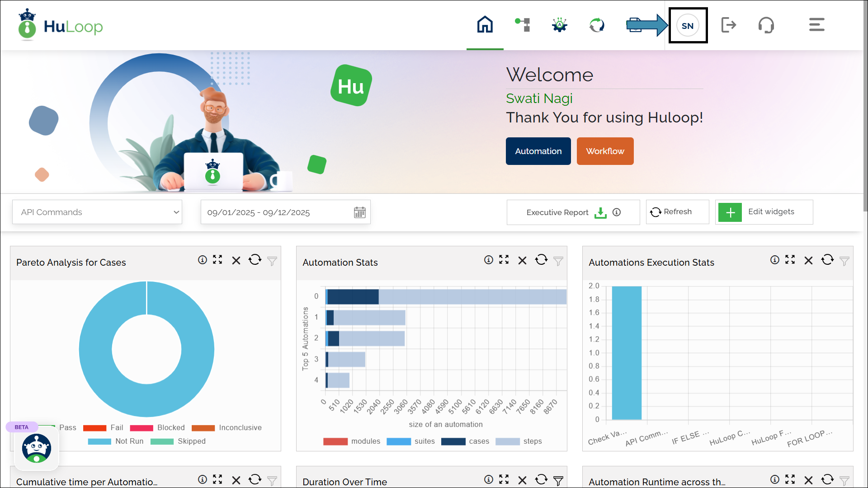Open the hamburger menu icon
This screenshot has width=868, height=488.
(816, 25)
